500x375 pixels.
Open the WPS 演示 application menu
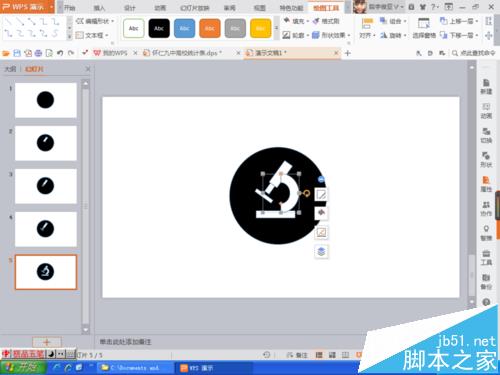(x=27, y=7)
